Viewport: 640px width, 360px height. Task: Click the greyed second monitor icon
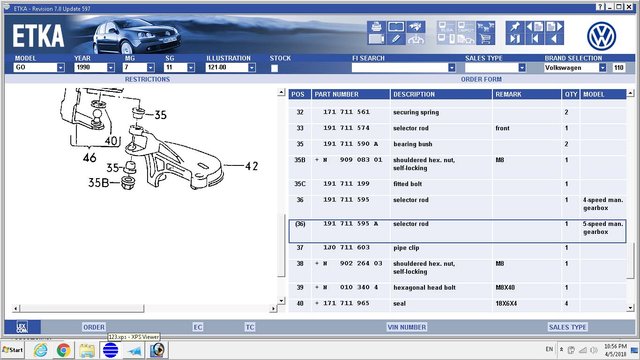(466, 27)
